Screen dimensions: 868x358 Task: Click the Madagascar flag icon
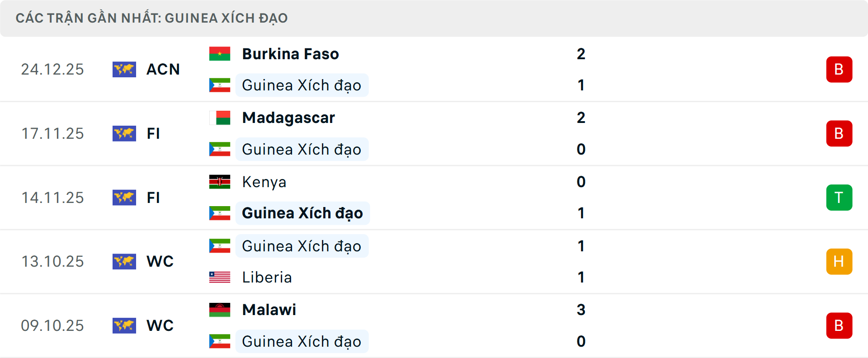coord(220,118)
